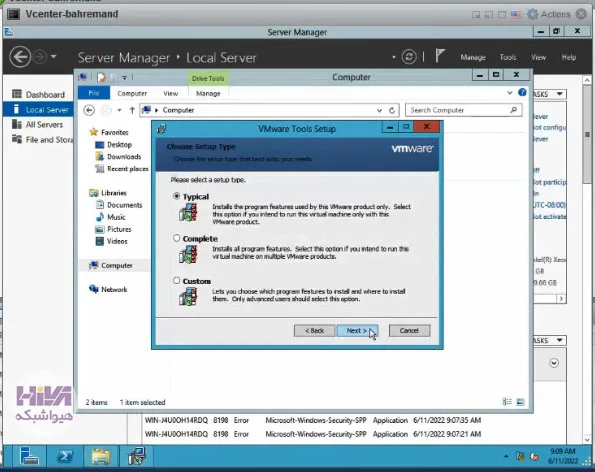Image resolution: width=595 pixels, height=472 pixels.
Task: Open the Computer ribbon tab
Action: tap(132, 93)
